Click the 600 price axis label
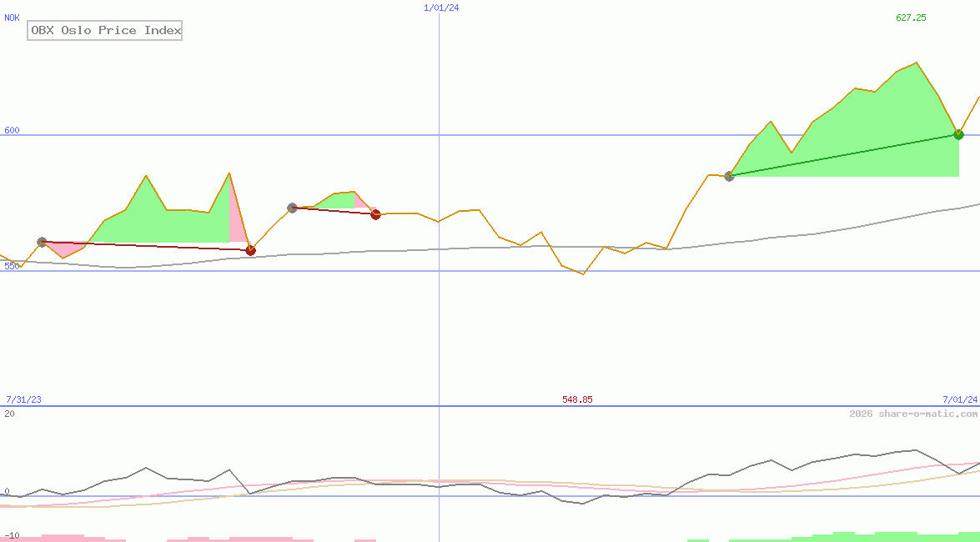 point(12,130)
